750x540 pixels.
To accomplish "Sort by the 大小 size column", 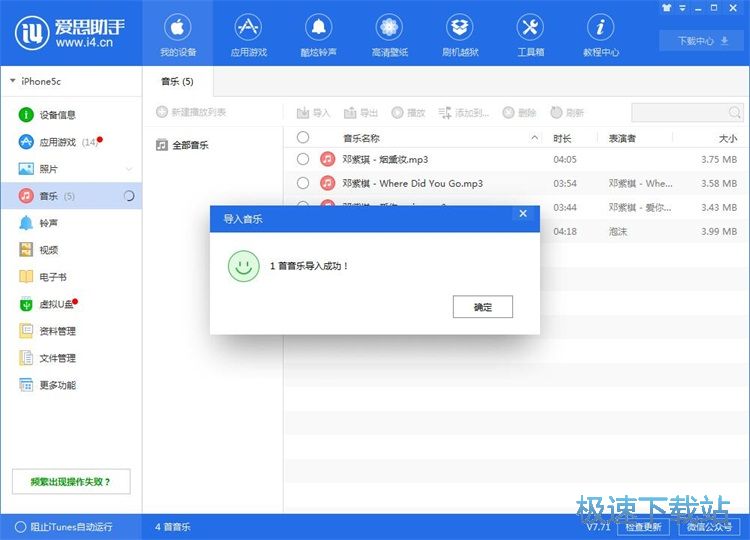I will click(x=728, y=138).
